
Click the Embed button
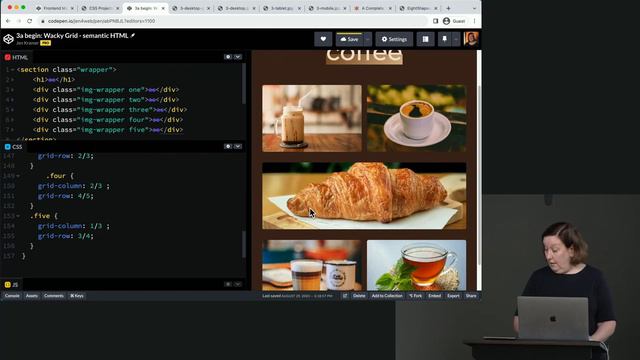[x=435, y=296]
